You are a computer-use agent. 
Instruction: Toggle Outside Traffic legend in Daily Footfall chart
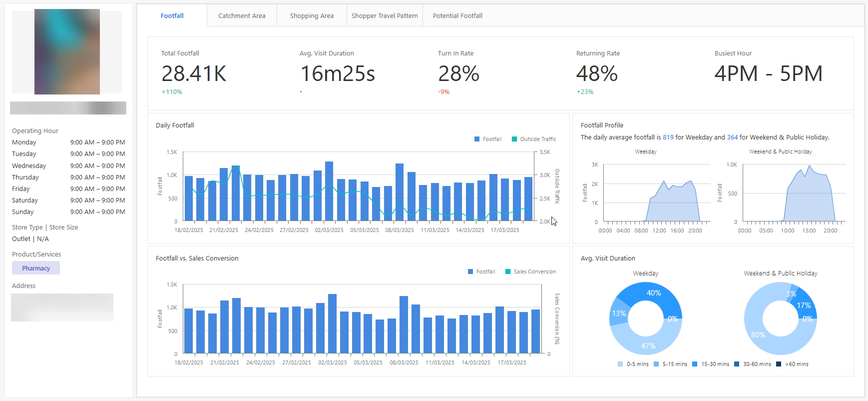533,139
